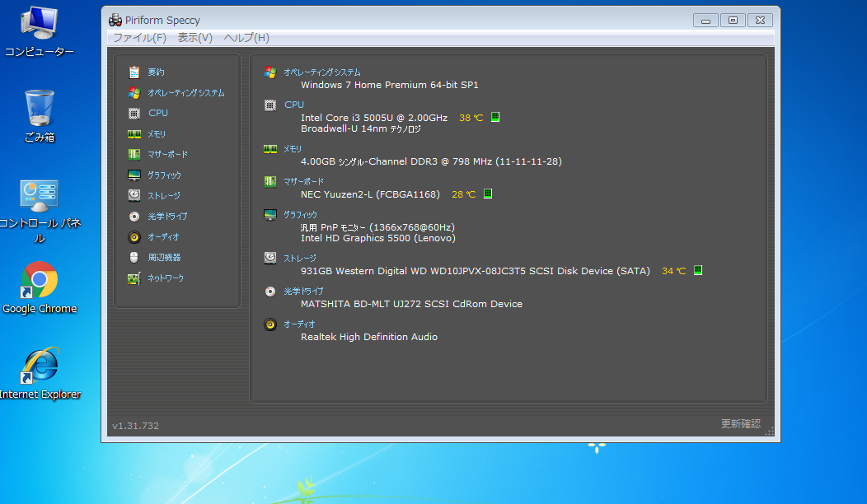Click the CPU icon in summary pane
The width and height of the screenshot is (867, 504).
[x=269, y=105]
